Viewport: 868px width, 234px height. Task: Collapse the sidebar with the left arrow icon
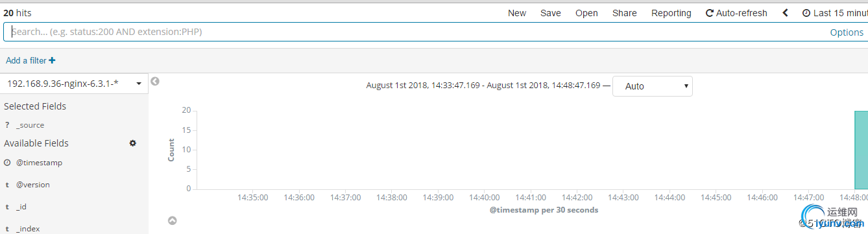coord(155,81)
